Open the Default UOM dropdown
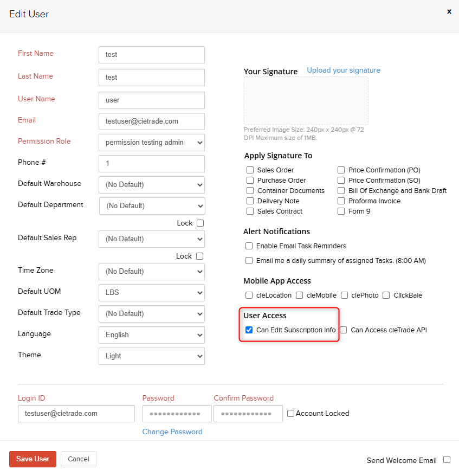Screen dimensions: 459x476 click(x=152, y=293)
